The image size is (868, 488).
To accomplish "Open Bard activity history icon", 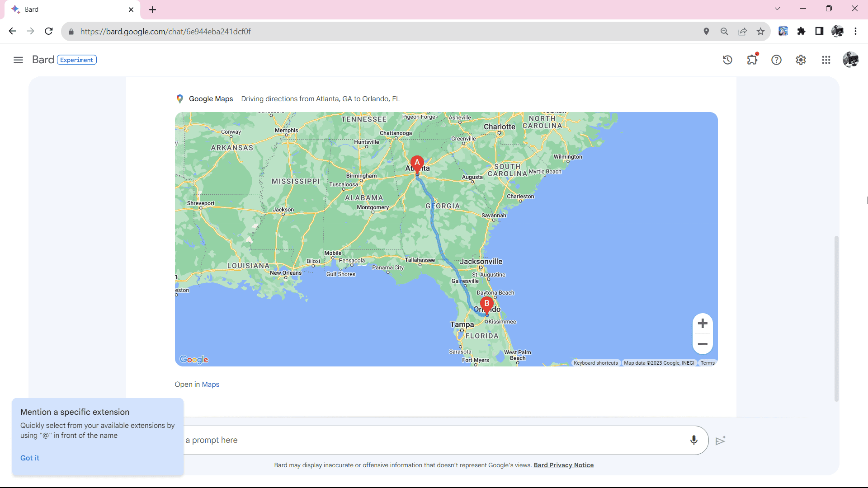I will pos(727,60).
